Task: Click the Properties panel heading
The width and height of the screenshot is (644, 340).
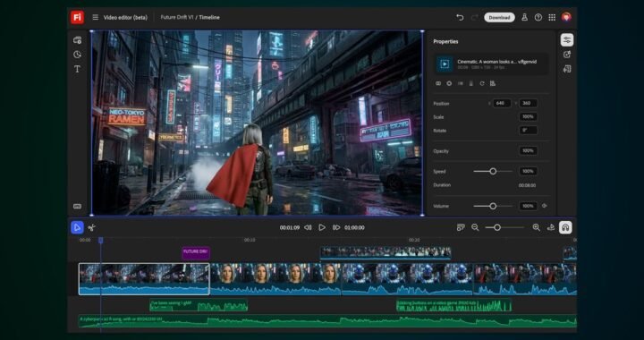Action: pyautogui.click(x=445, y=41)
